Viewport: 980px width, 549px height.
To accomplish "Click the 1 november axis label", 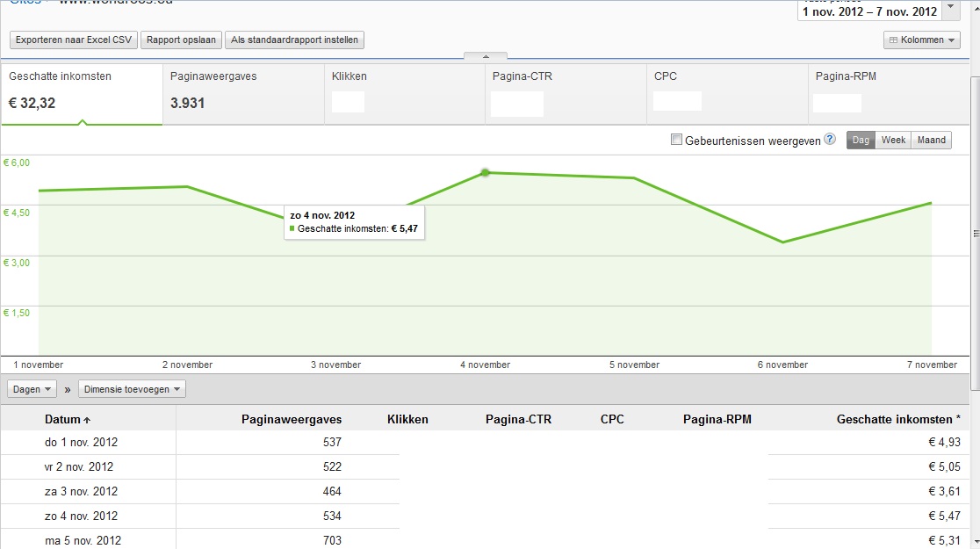I will [x=38, y=365].
